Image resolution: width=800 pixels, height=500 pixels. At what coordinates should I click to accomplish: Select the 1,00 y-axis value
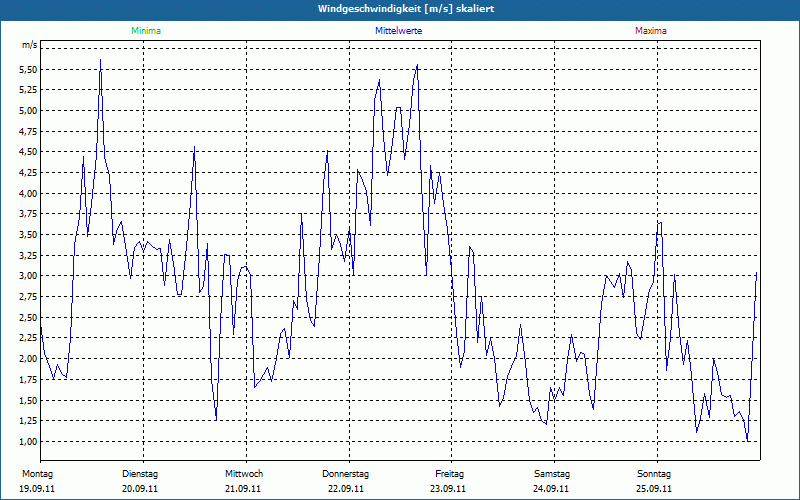coord(28,442)
